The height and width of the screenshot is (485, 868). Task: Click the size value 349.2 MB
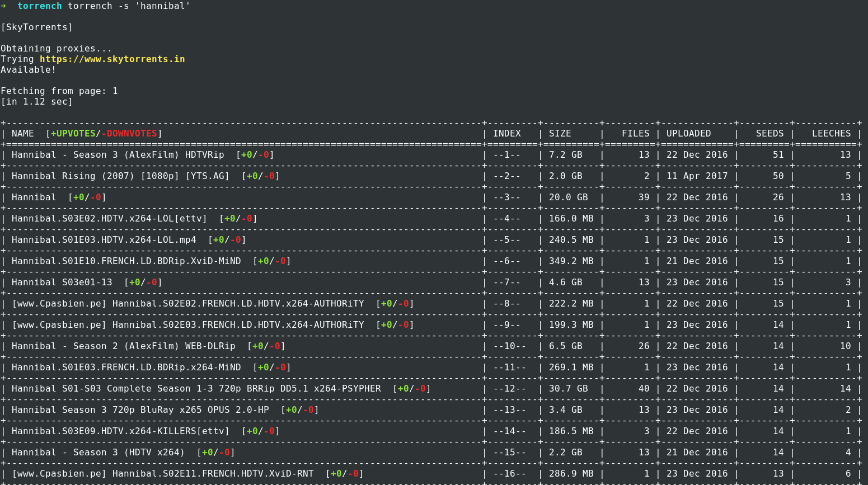[571, 261]
